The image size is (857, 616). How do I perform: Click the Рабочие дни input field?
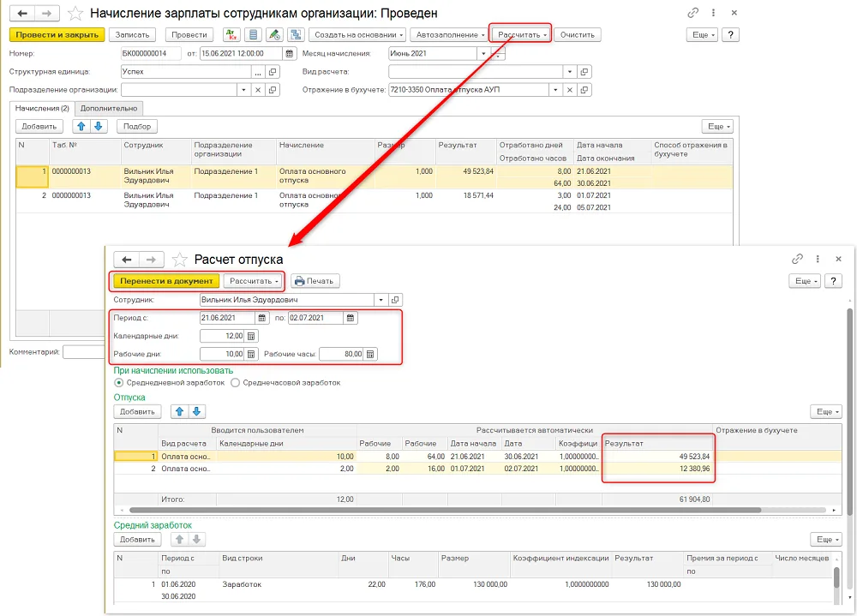tap(223, 354)
